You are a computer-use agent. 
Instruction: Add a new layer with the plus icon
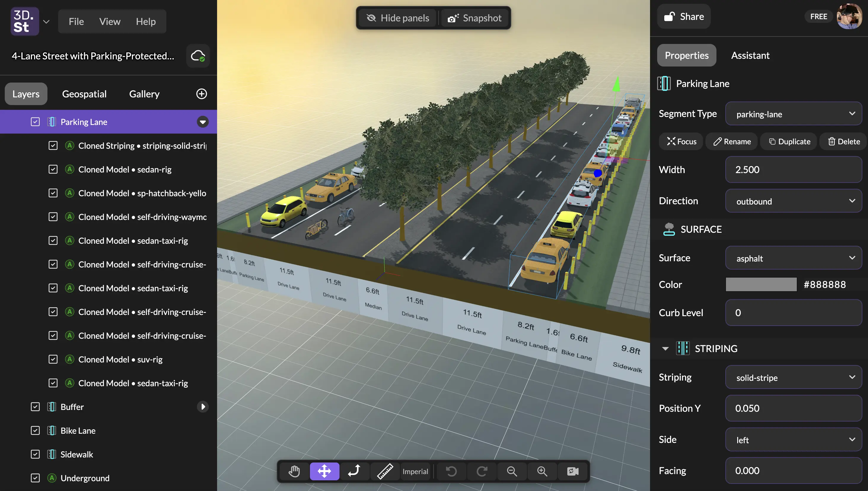point(201,94)
